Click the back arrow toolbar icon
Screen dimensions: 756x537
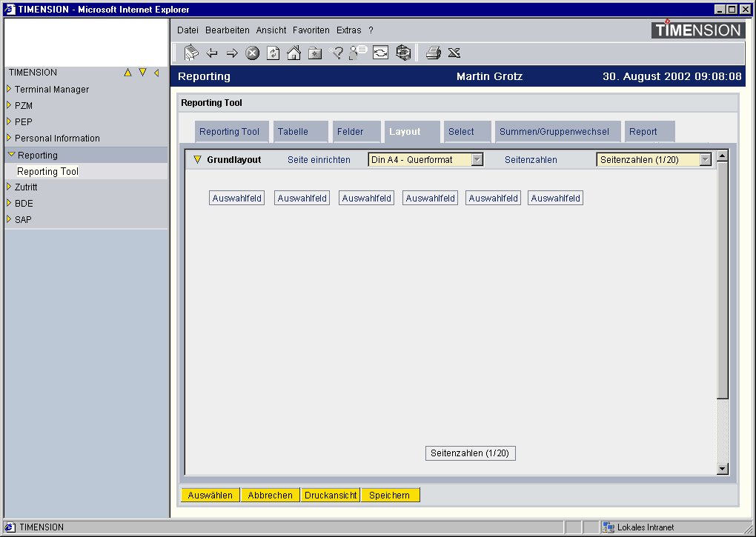click(x=212, y=53)
